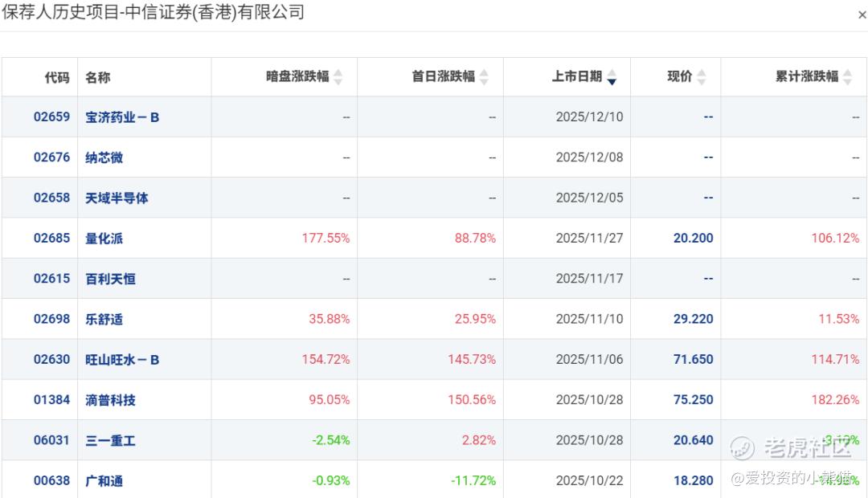Select 广和通 dark-market change -0.93%

[x=331, y=480]
